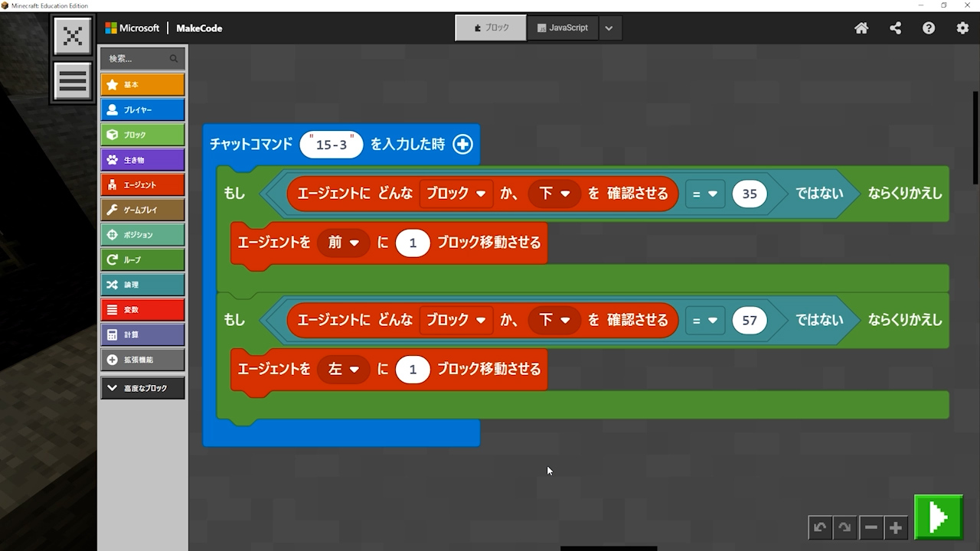Expand the 高度なブロック category section
Screen dimensions: 980x551
(x=142, y=388)
